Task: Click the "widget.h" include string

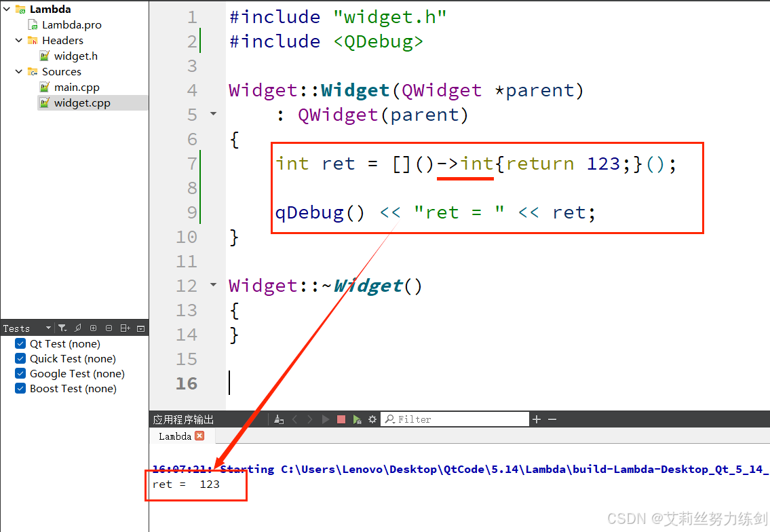Action: pos(390,17)
